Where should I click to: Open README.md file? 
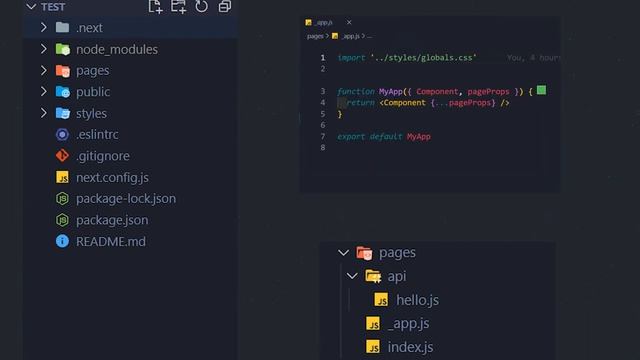pos(111,241)
